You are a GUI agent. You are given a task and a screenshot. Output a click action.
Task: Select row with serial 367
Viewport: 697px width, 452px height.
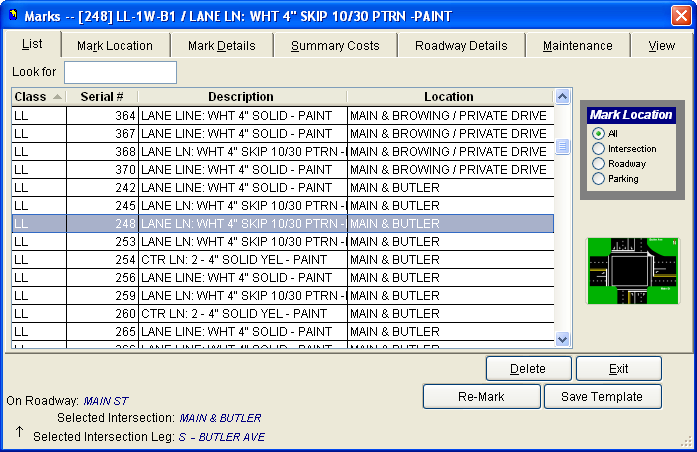coord(283,134)
